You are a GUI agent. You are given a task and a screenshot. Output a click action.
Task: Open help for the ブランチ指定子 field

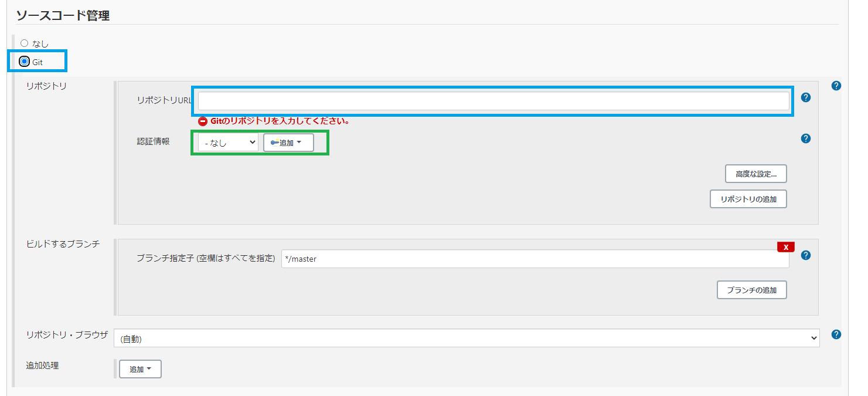click(x=806, y=255)
